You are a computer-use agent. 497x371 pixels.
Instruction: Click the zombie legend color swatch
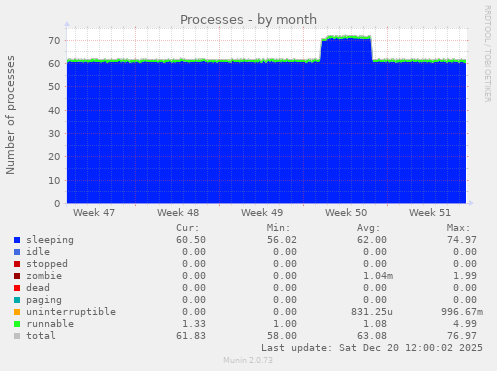point(17,276)
